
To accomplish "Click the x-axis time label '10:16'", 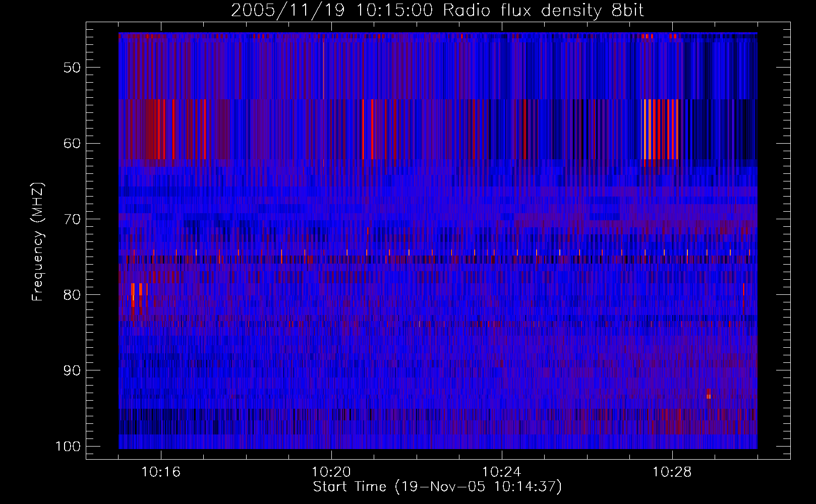I will [161, 472].
